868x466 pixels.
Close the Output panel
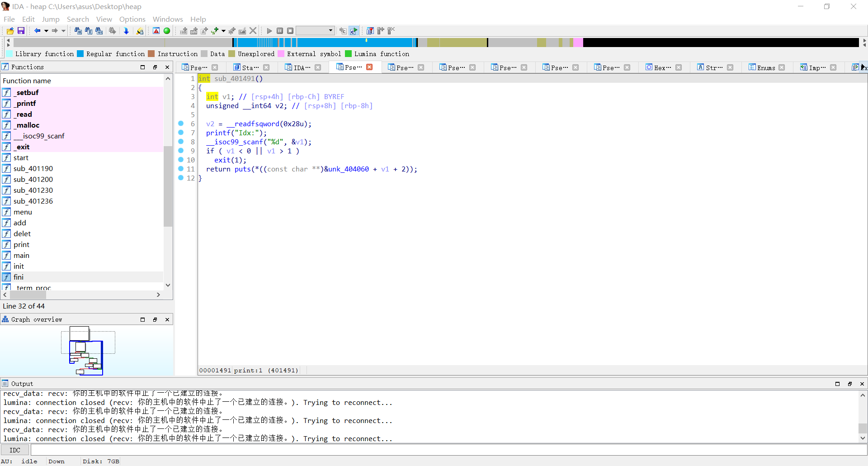[x=862, y=384]
